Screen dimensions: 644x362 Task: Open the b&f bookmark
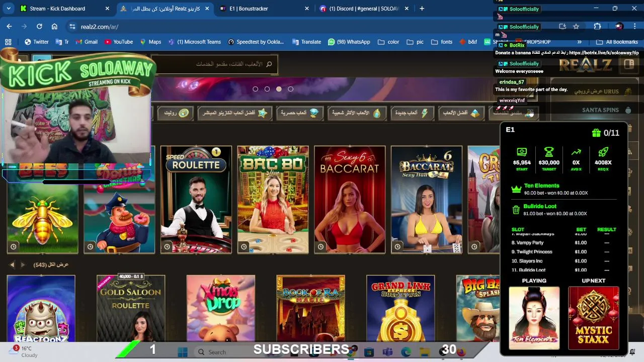coord(468,42)
